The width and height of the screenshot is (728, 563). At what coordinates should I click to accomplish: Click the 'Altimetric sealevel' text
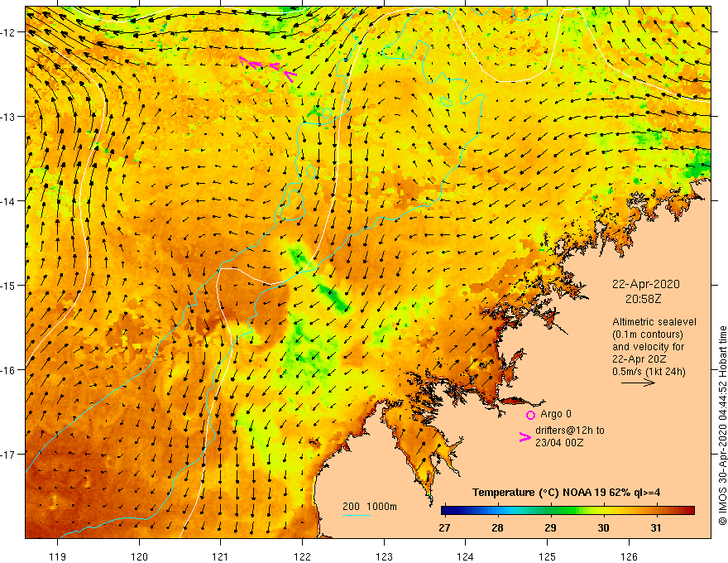coord(654,322)
